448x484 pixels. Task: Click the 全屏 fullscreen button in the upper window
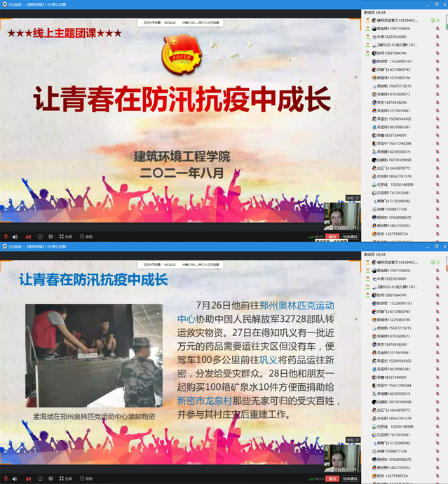pos(66,237)
